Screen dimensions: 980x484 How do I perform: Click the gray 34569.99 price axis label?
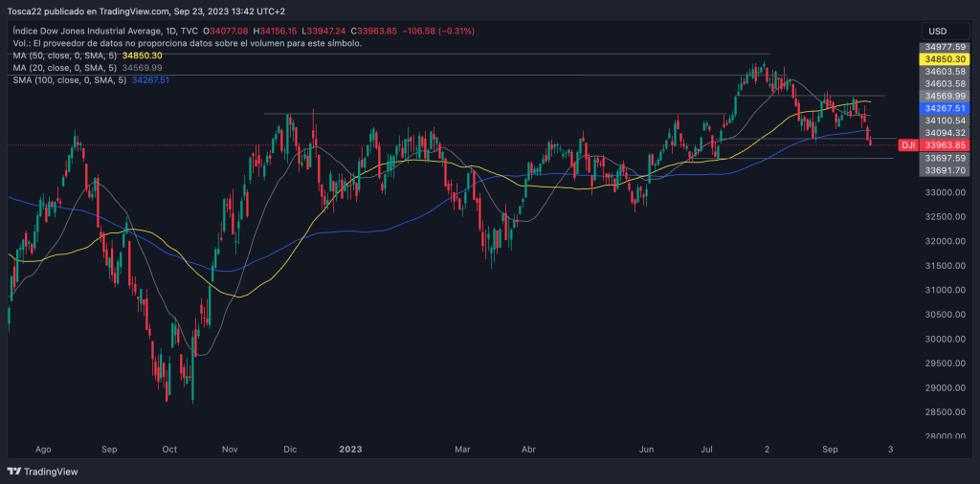(x=945, y=97)
